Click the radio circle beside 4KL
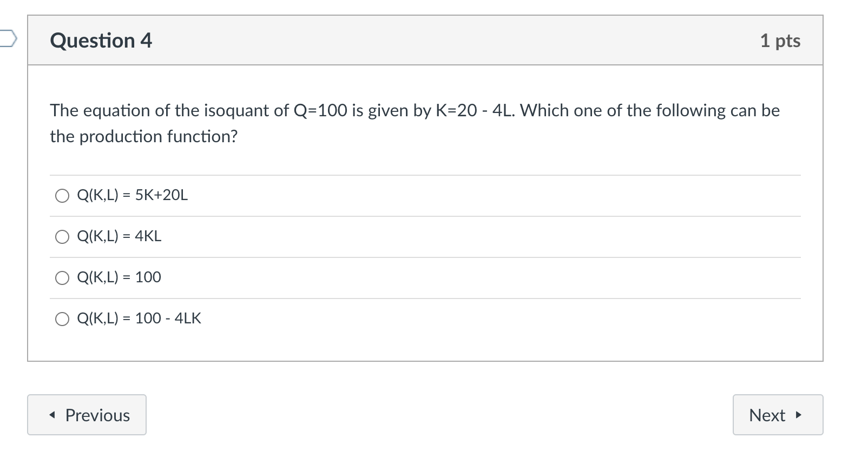 tap(62, 237)
